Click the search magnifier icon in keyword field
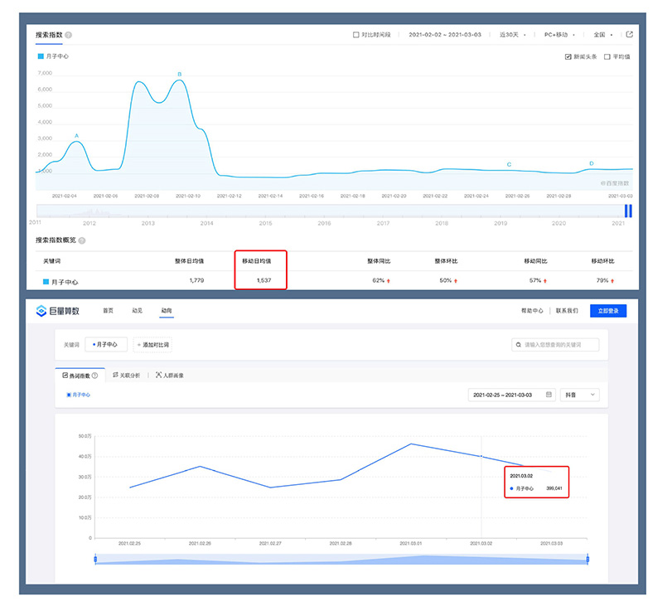 coord(519,344)
